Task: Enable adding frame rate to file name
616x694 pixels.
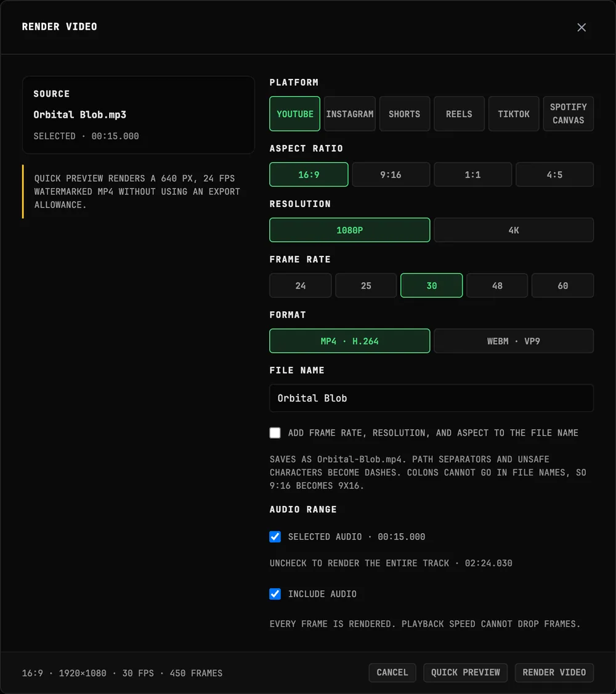Action: point(275,433)
